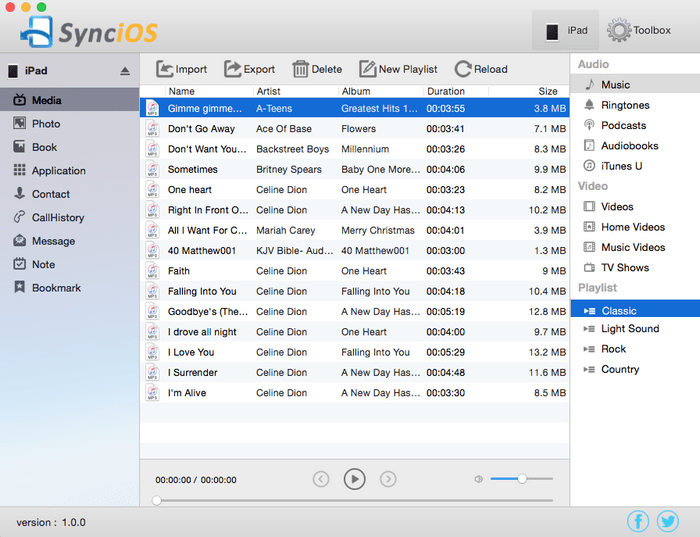Click the MP3 icon for 'Falling Into You'

point(152,291)
